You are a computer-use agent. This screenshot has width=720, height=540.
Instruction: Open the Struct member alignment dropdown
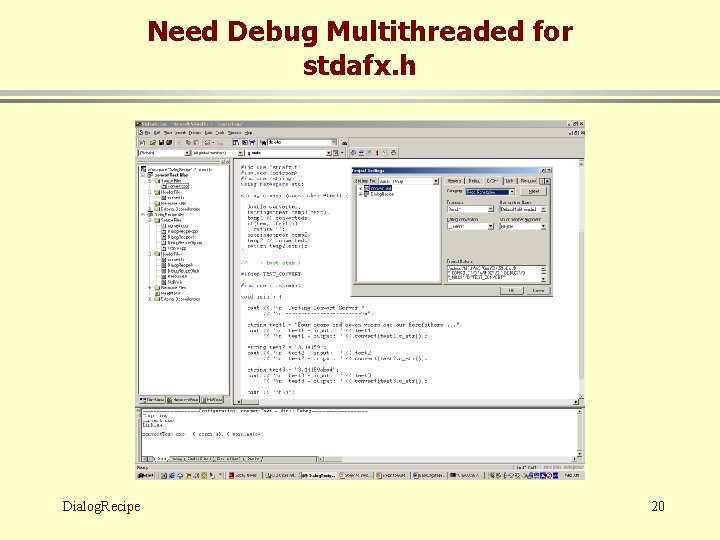pos(543,226)
